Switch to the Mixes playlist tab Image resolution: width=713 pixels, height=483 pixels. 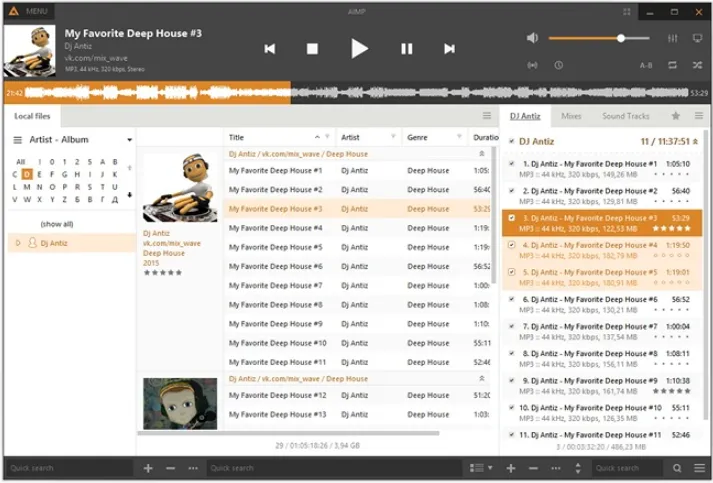point(571,116)
